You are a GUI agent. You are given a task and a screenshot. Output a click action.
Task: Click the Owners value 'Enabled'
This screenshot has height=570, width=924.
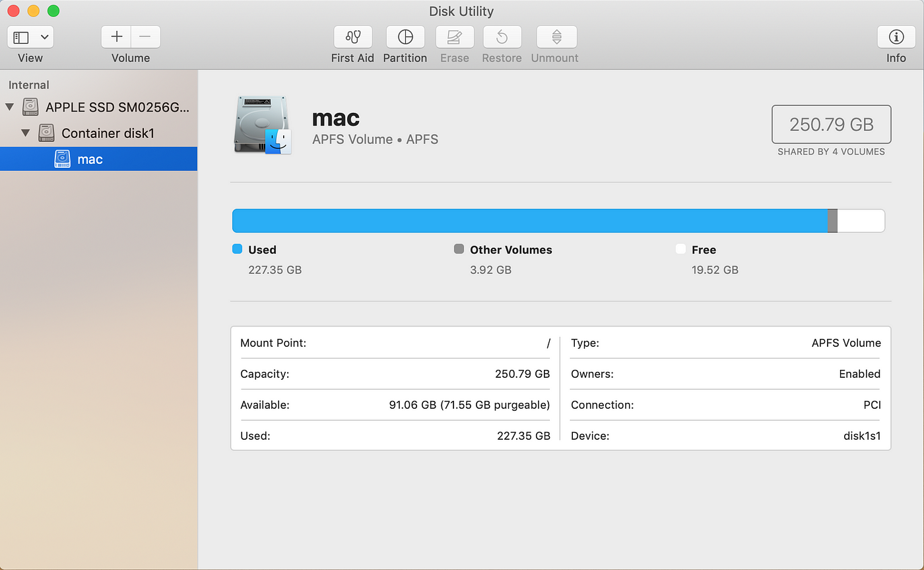[860, 374]
